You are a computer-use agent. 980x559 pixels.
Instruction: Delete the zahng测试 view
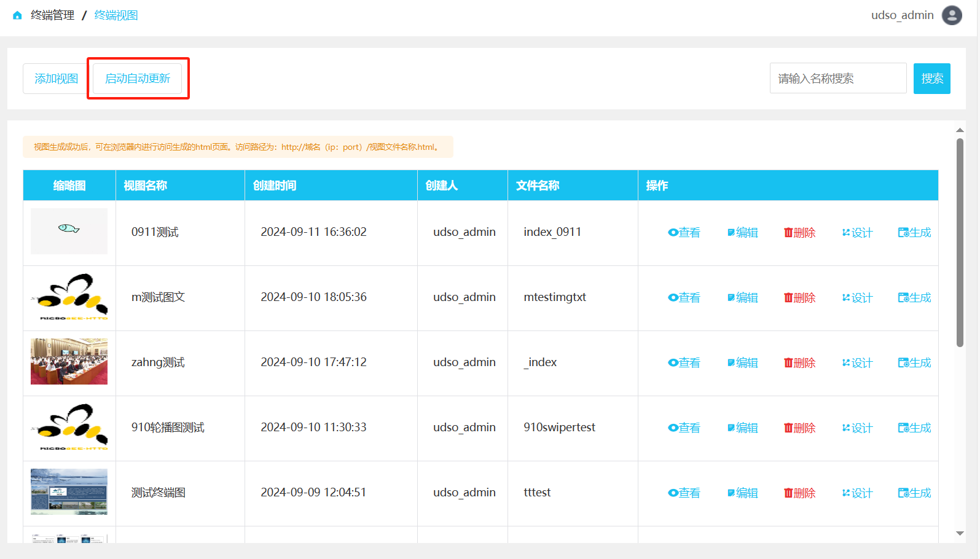click(799, 363)
